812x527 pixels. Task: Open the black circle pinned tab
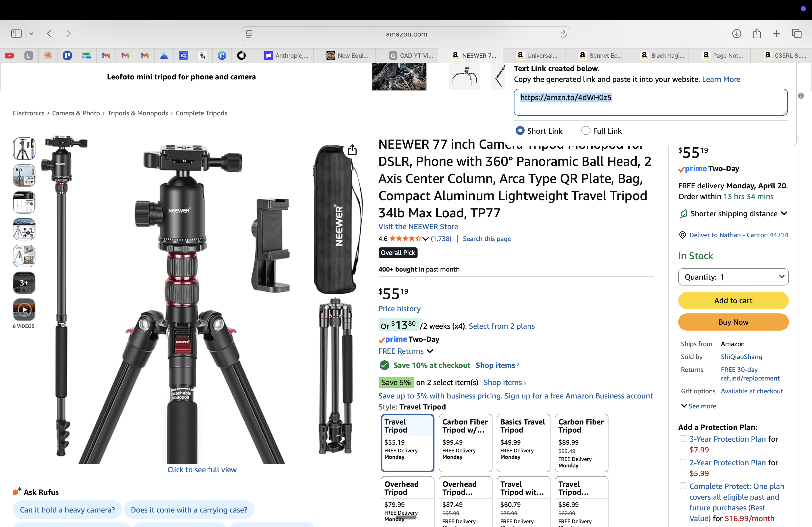point(242,55)
